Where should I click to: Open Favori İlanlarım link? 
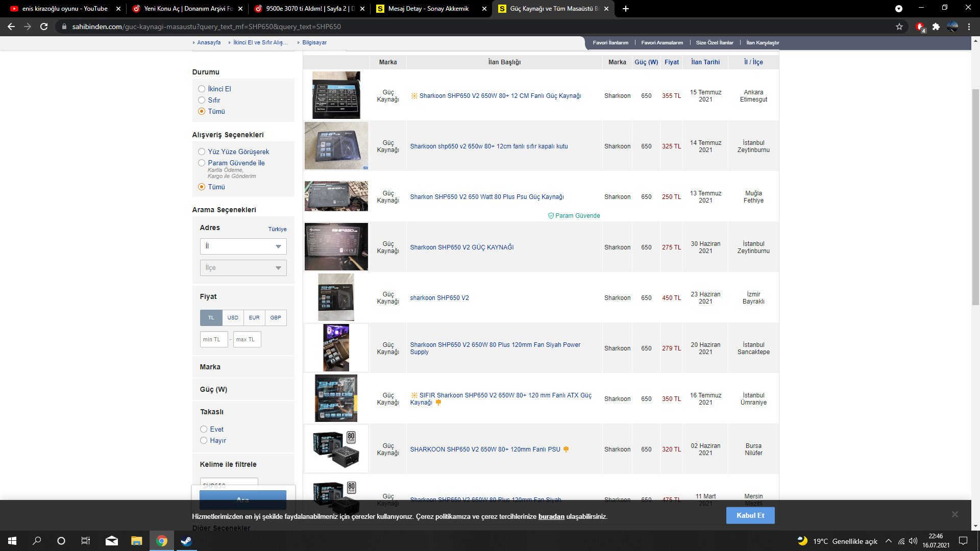pyautogui.click(x=610, y=43)
